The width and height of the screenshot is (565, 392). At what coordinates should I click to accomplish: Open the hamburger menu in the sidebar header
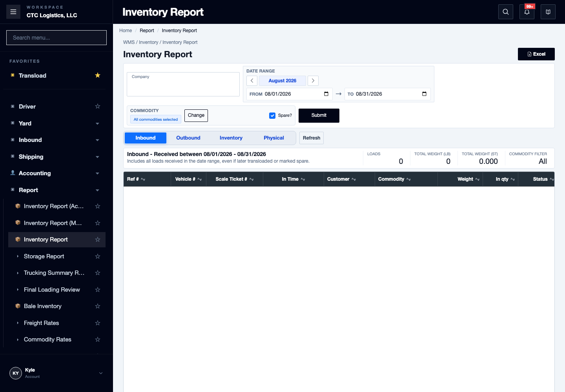[x=13, y=12]
